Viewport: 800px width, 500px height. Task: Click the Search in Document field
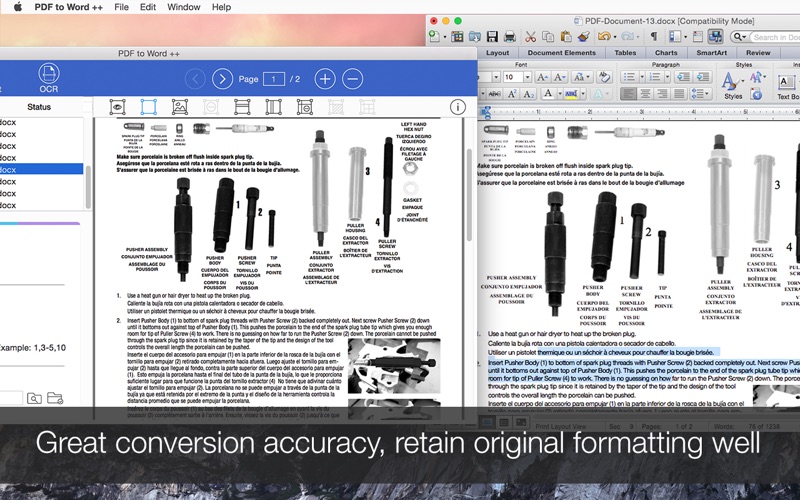coord(774,37)
